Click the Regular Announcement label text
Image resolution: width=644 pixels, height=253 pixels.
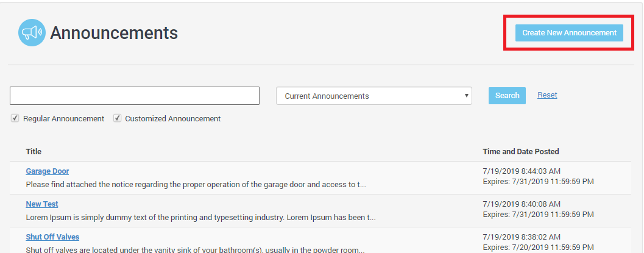tap(63, 119)
